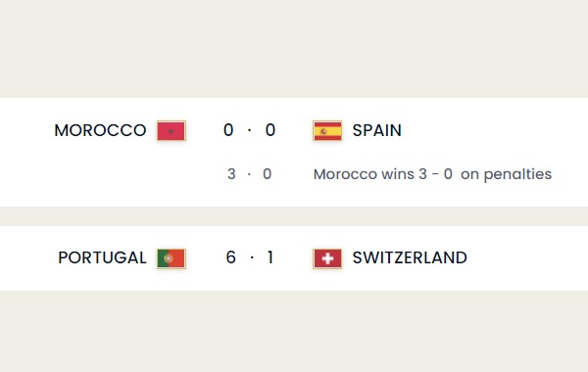Image resolution: width=588 pixels, height=372 pixels.
Task: Click the Portugal flag icon
Action: (171, 258)
